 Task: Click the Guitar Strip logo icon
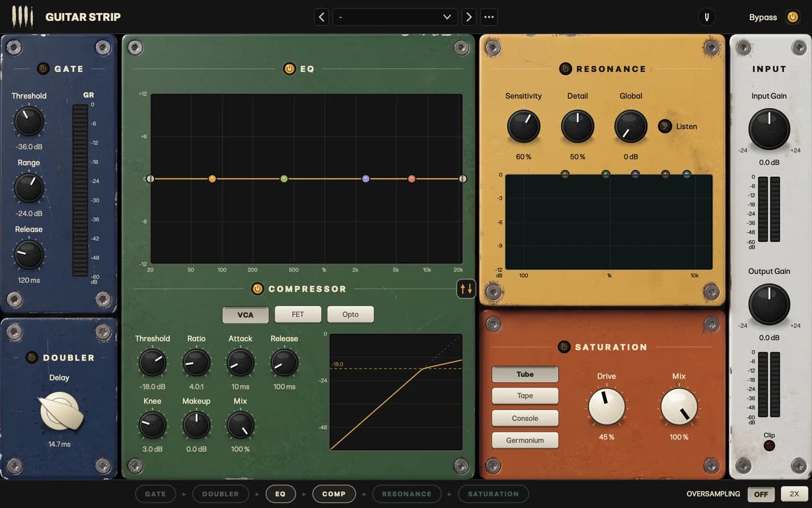(x=22, y=17)
